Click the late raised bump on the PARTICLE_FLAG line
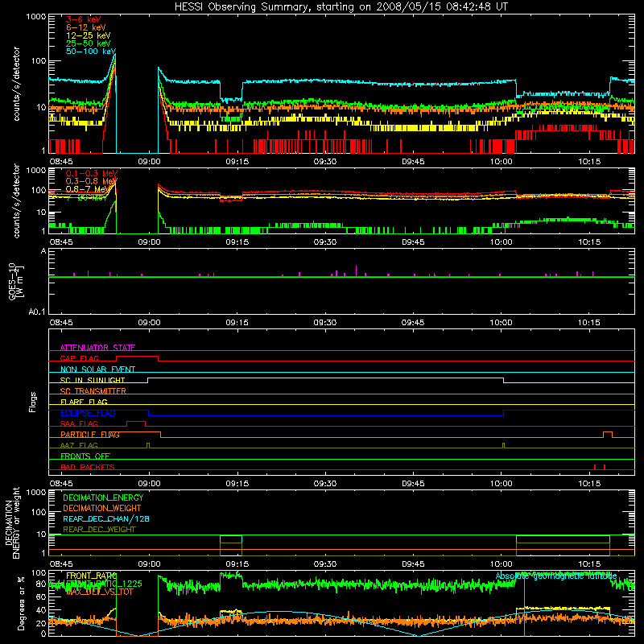 point(608,433)
